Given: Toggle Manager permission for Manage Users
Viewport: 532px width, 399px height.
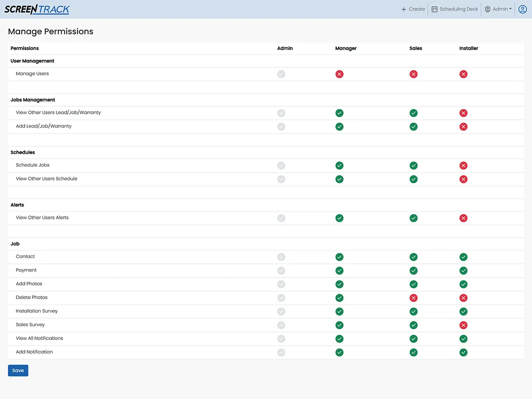Looking at the screenshot, I should pos(339,74).
